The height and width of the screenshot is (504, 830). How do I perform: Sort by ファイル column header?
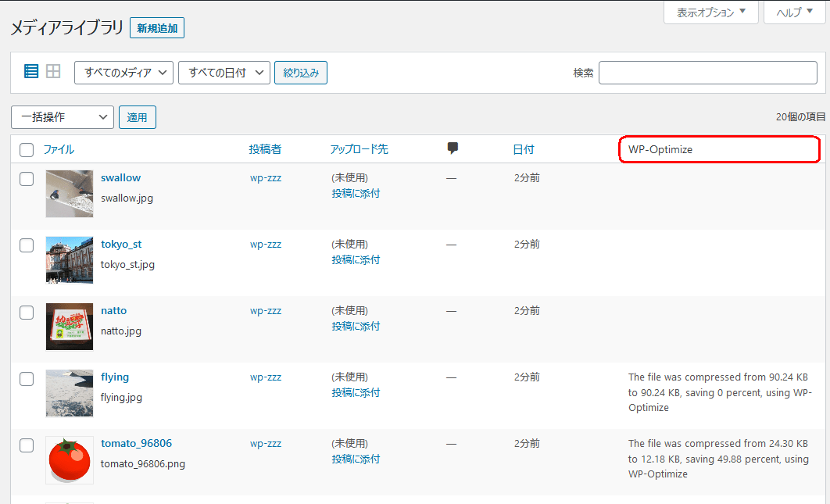(59, 149)
